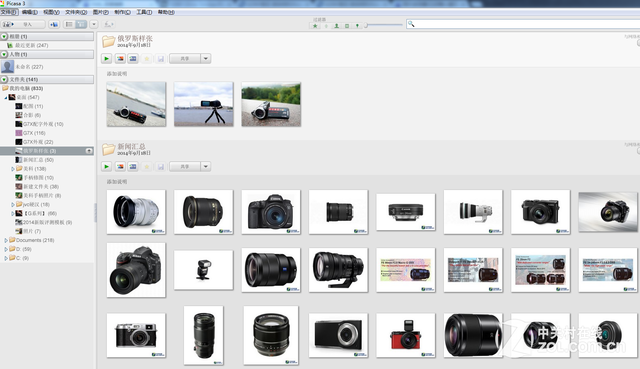Toggle the geotagged photos filter pin
Viewport: 640px width, 369px height.
[x=357, y=26]
